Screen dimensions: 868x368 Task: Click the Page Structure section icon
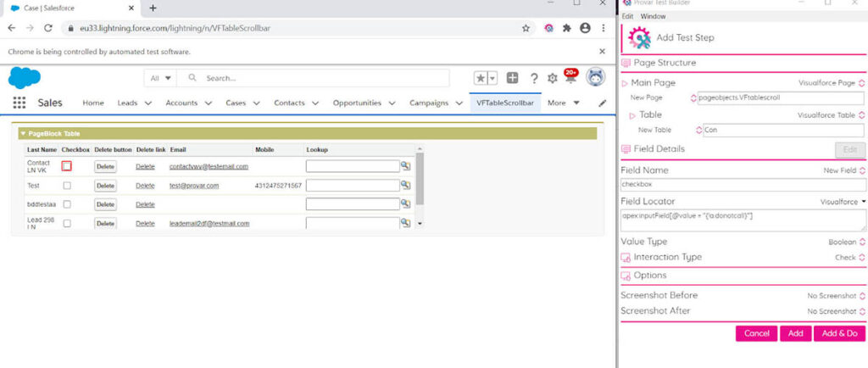(626, 63)
